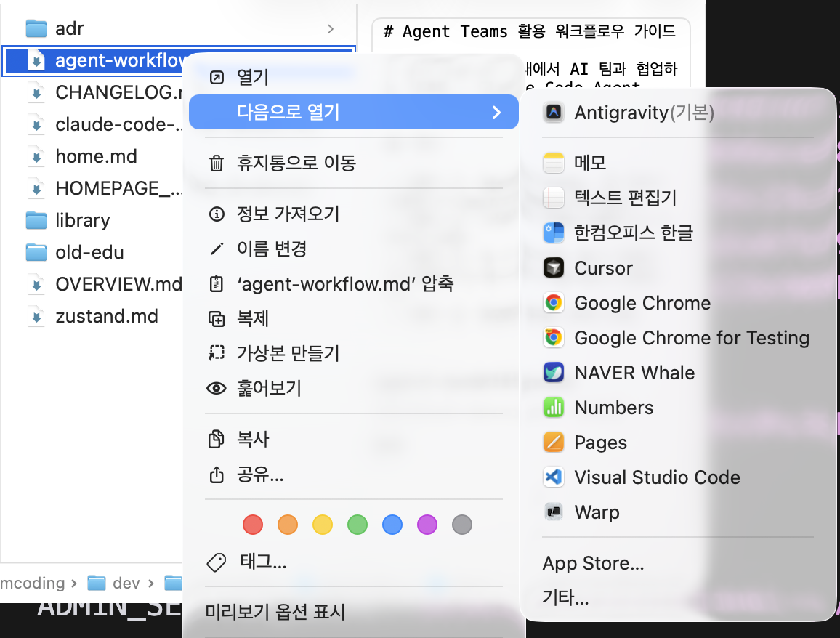Image resolution: width=840 pixels, height=638 pixels.
Task: Select 이름 변경 to rename file
Action: pyautogui.click(x=354, y=249)
